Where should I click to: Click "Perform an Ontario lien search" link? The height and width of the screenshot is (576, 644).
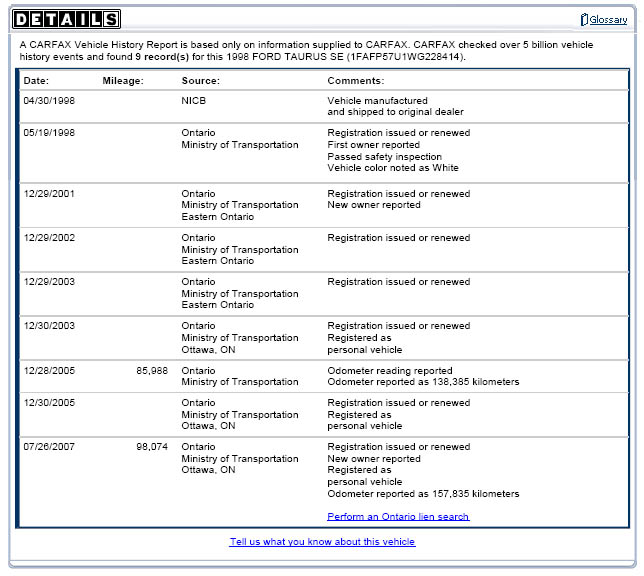[x=398, y=517]
